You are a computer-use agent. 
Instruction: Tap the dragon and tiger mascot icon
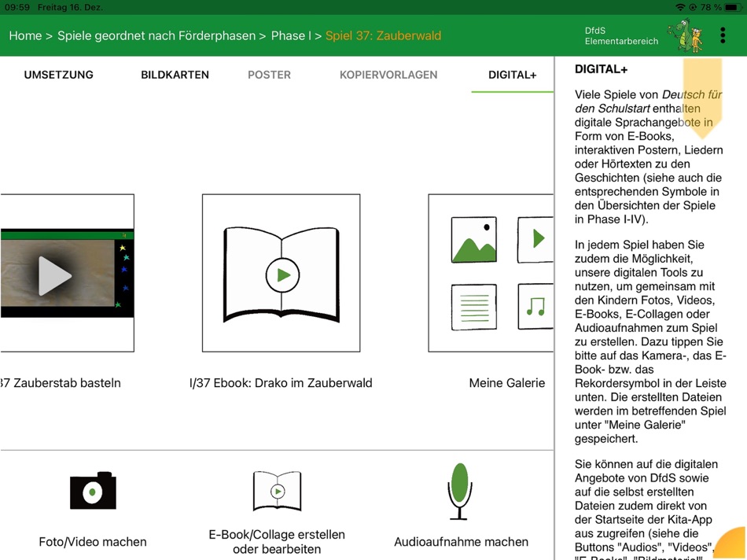tap(686, 35)
